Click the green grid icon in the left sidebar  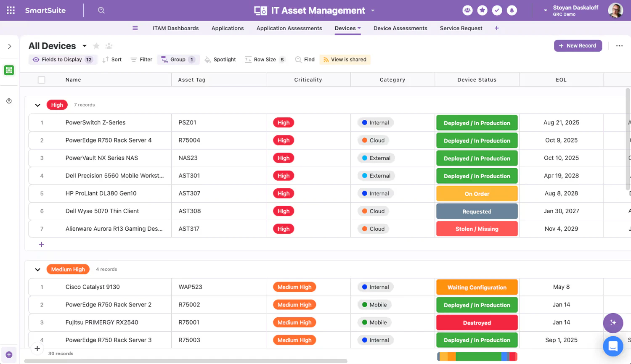9,70
